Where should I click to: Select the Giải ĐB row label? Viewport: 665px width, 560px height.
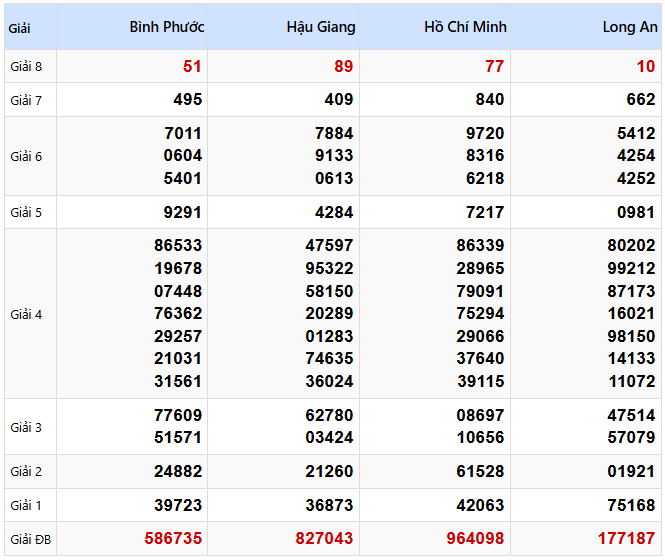coord(29,539)
